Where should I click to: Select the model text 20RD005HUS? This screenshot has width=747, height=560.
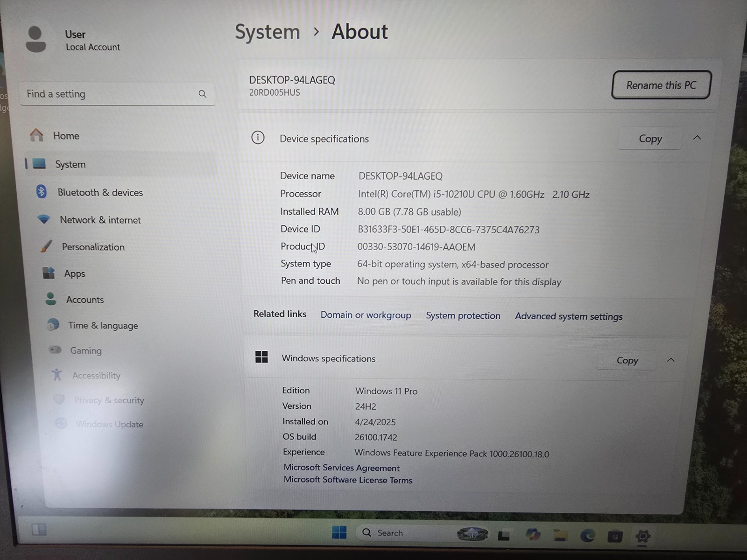[x=275, y=92]
